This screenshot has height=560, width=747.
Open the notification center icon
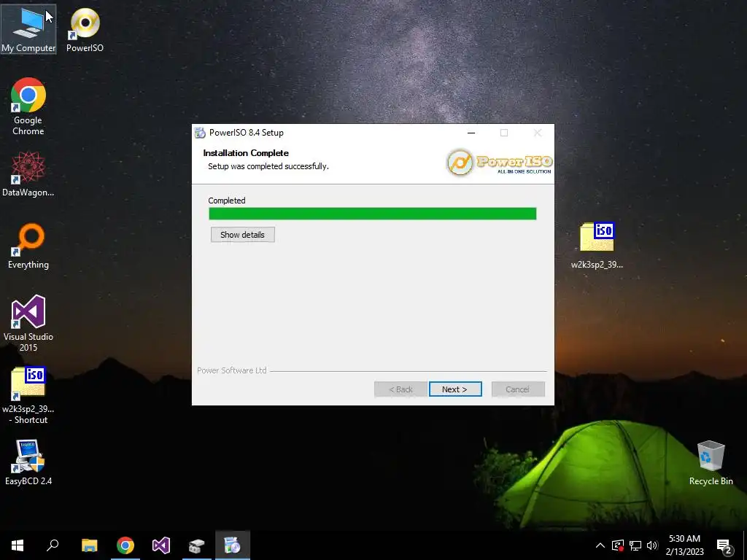point(724,546)
